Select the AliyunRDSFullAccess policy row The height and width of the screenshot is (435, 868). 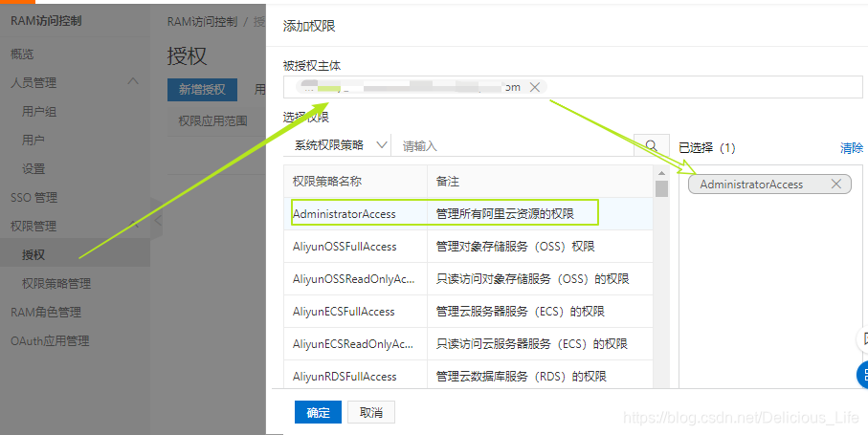[468, 377]
